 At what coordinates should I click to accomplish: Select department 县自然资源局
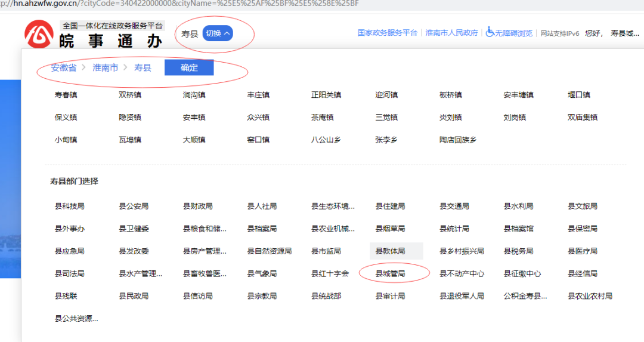tap(269, 251)
